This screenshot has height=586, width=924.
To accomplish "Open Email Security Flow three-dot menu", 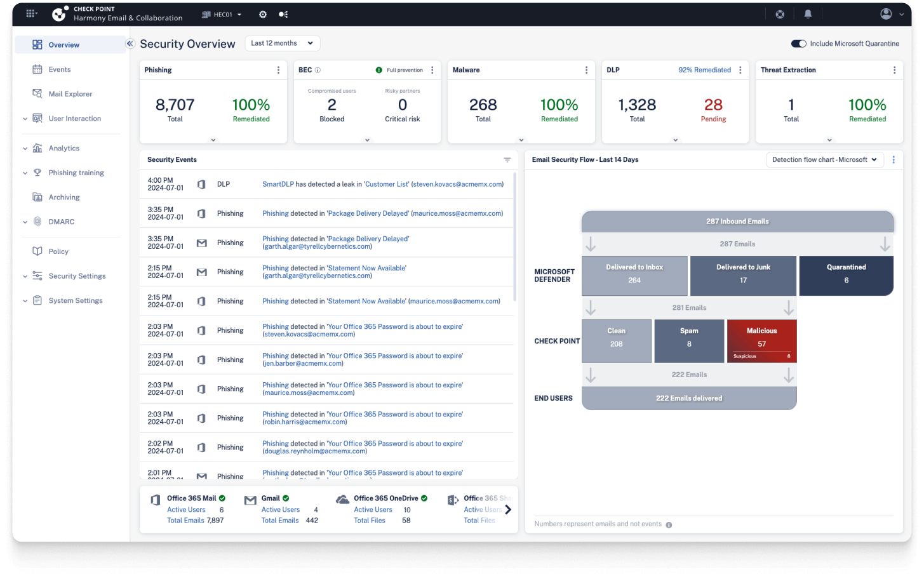I will coord(894,160).
